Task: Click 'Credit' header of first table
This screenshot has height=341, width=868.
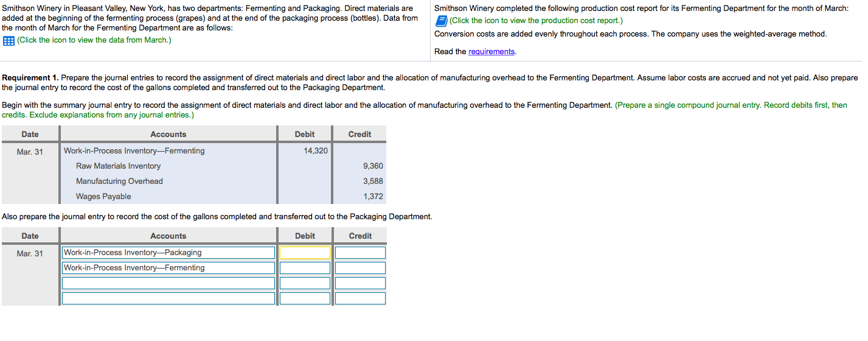Action: pyautogui.click(x=359, y=135)
